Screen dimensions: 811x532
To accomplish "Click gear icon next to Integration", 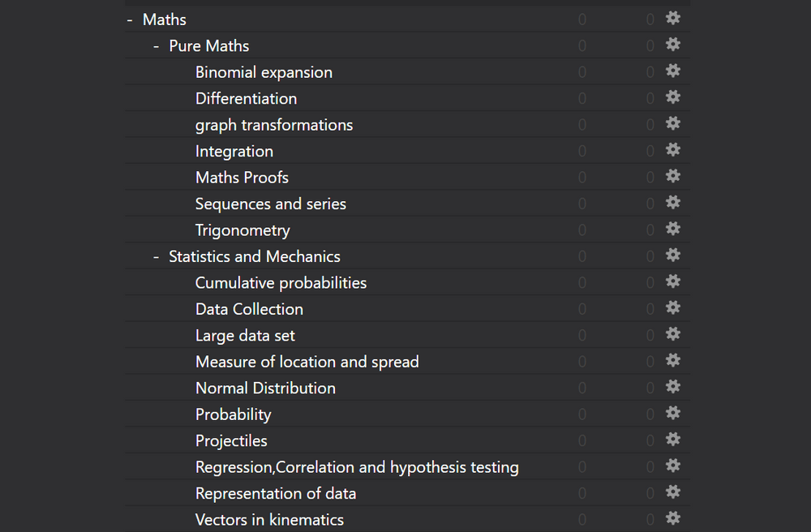I will click(x=672, y=150).
